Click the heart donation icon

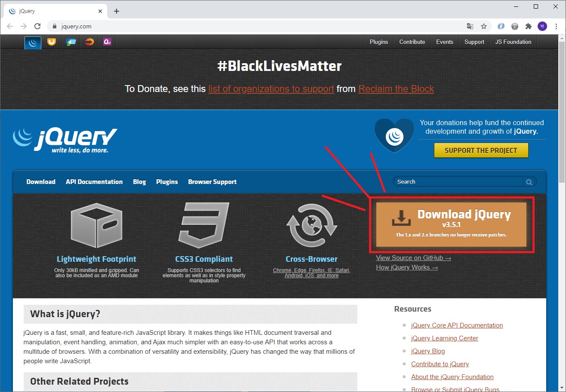click(x=394, y=136)
